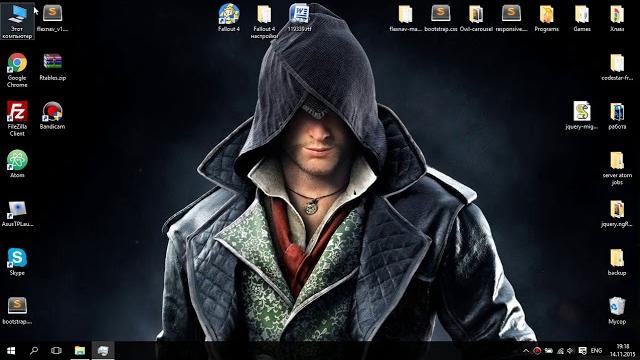Select the FileZilla Client desktop icon
Screen dimensions: 640x360
(x=17, y=118)
